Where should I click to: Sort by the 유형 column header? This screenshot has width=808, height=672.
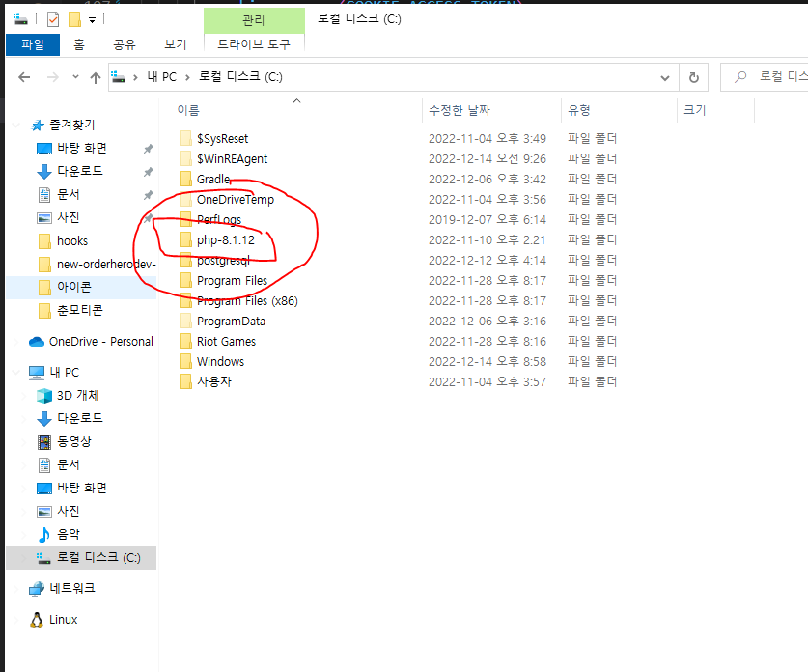pyautogui.click(x=578, y=110)
